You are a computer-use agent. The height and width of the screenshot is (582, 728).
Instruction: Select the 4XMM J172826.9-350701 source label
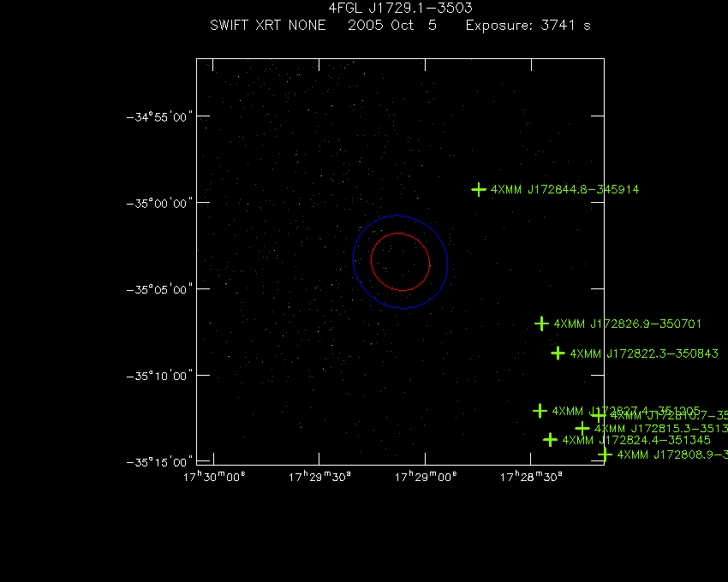(628, 324)
